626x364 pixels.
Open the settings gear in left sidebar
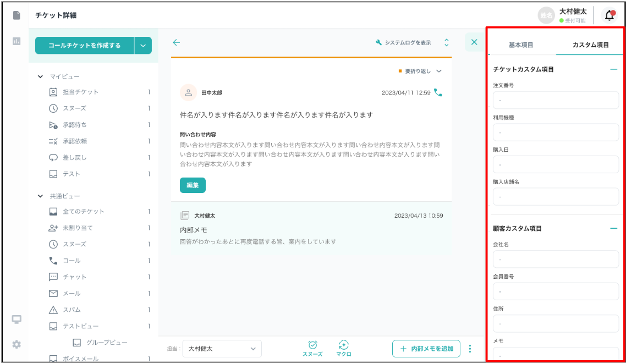(17, 344)
